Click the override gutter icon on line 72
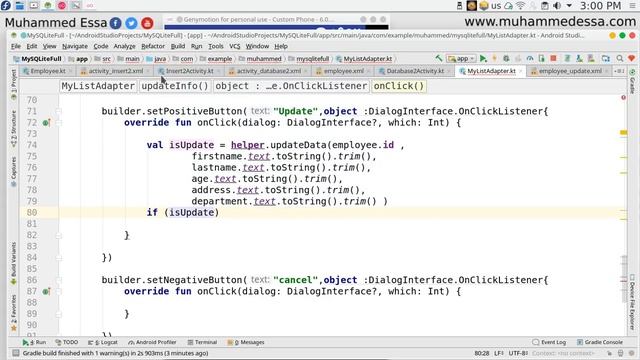This screenshot has width=640, height=360. point(46,123)
